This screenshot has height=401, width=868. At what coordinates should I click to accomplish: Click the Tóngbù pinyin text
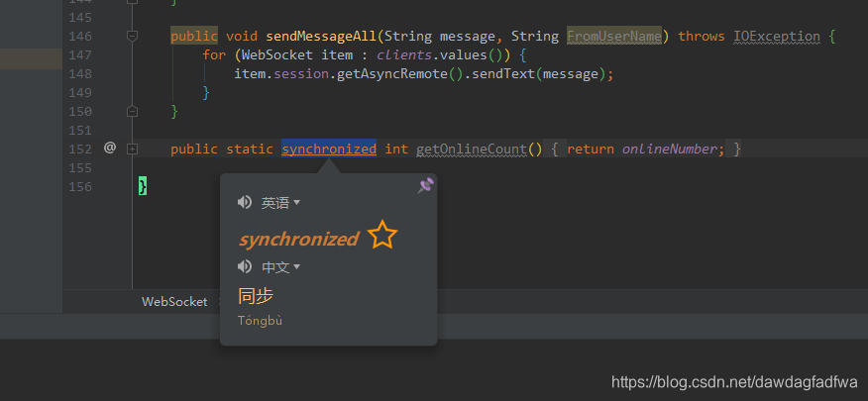click(x=261, y=320)
